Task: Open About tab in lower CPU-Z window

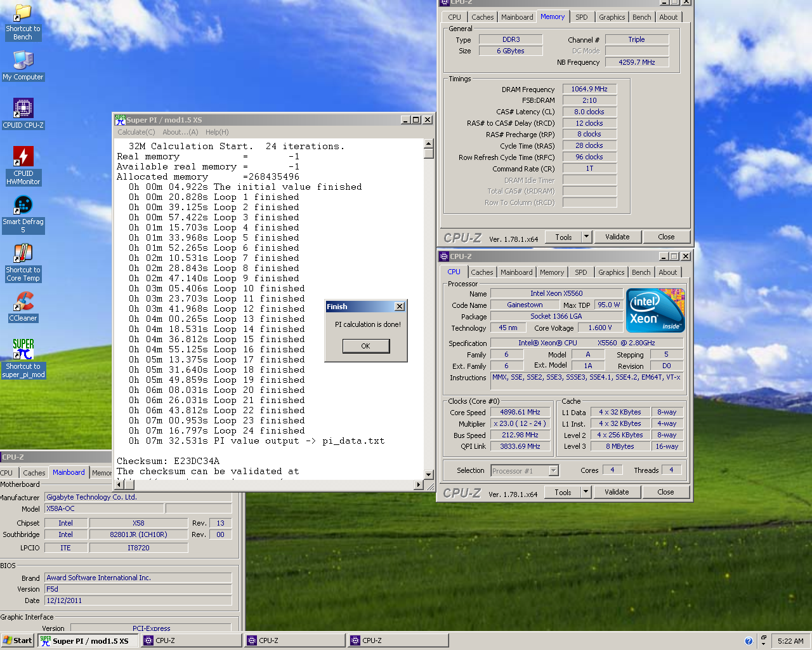Action: 667,272
